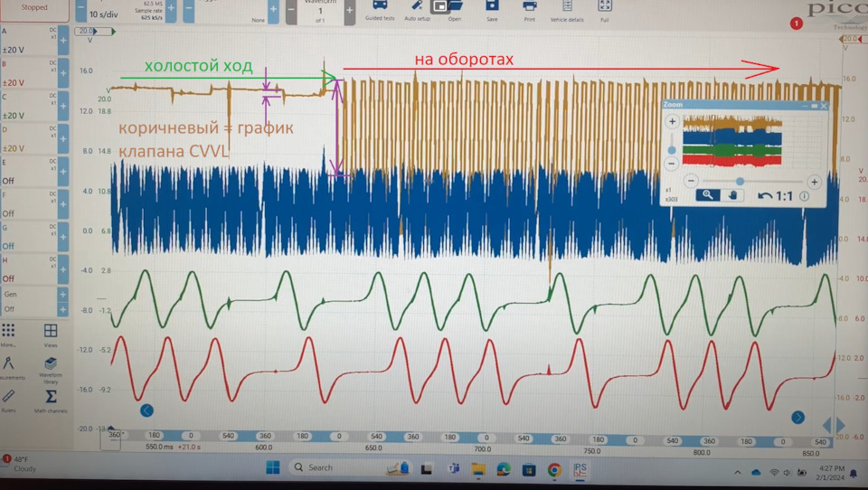
Task: Increase vertical zoom with plus button
Action: pos(672,121)
